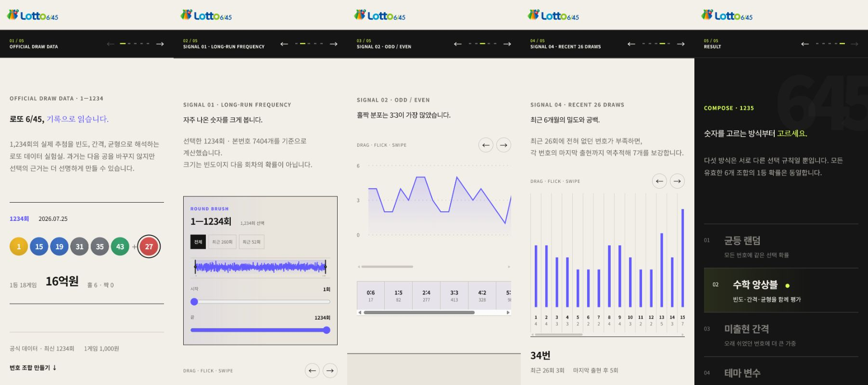868x385 pixels.
Task: Click the bonus ball number 27
Action: [149, 246]
